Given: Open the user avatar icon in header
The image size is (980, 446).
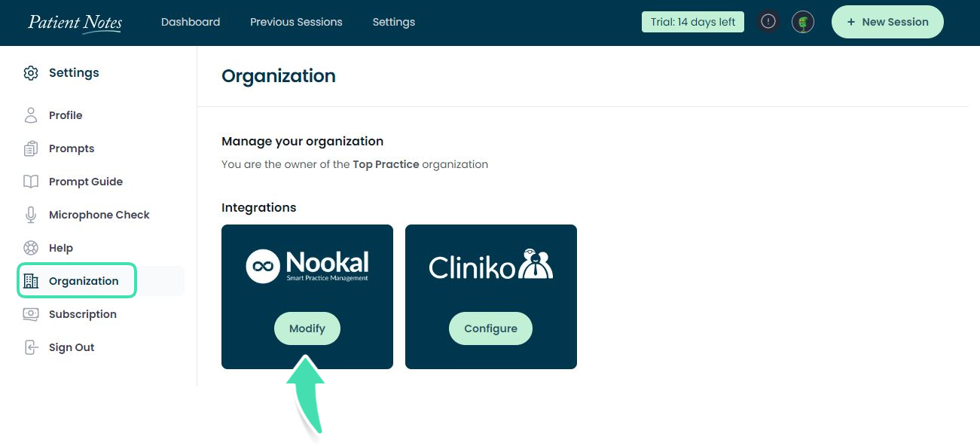Looking at the screenshot, I should click(803, 22).
